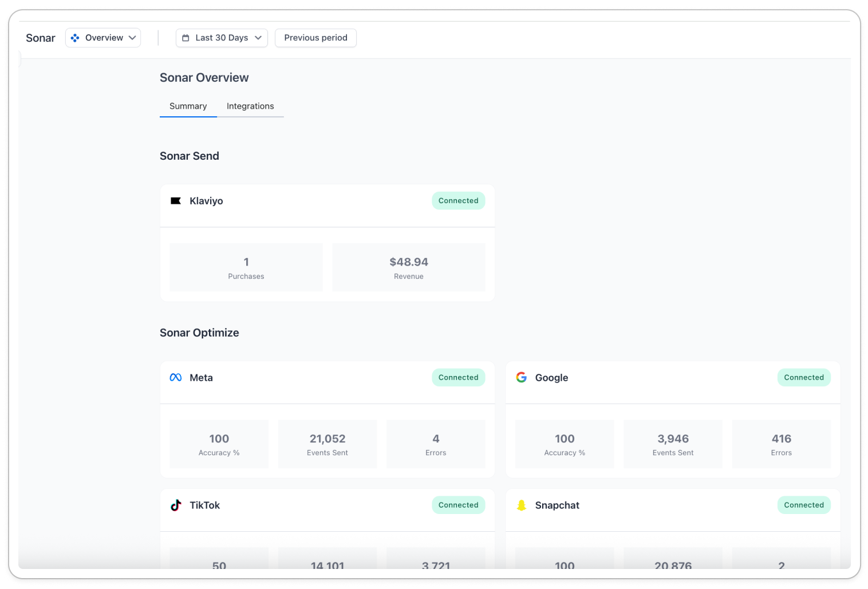Click the Snapchat ghost icon
868x589 pixels.
click(522, 505)
